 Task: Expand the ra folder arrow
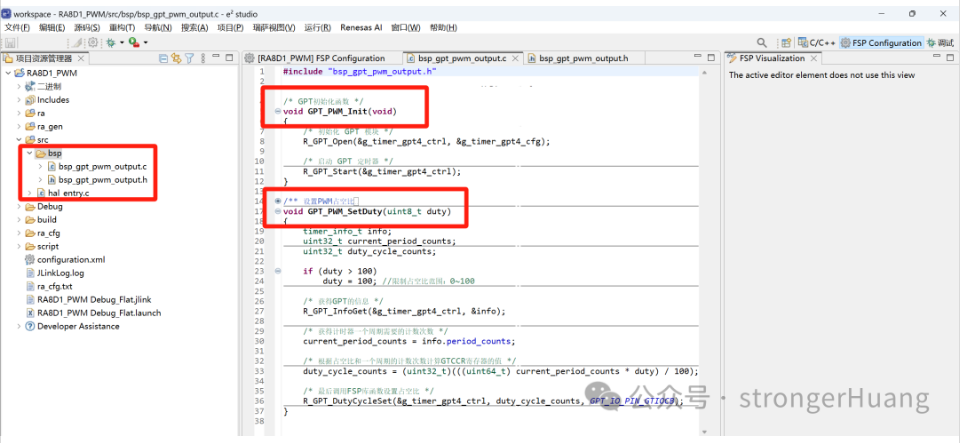point(18,113)
